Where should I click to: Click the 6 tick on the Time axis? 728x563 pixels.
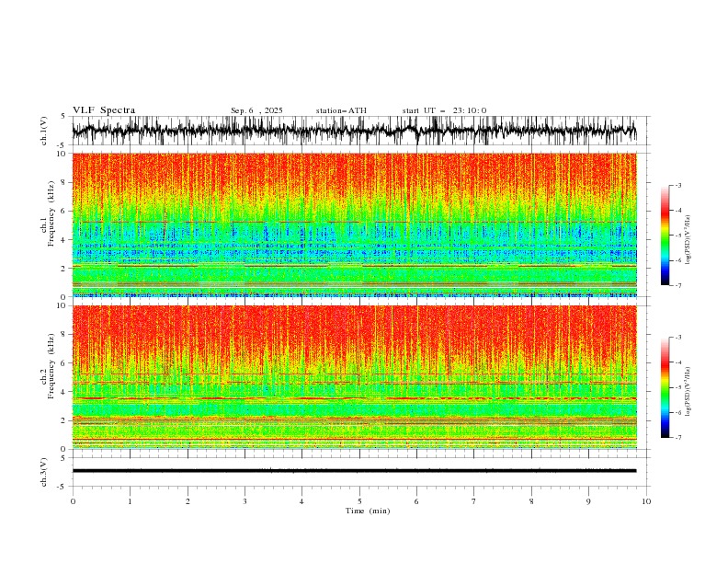(x=416, y=501)
